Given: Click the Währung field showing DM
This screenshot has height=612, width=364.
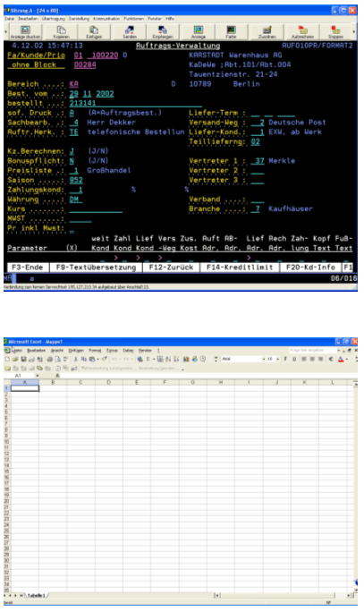Looking at the screenshot, I should tap(76, 200).
